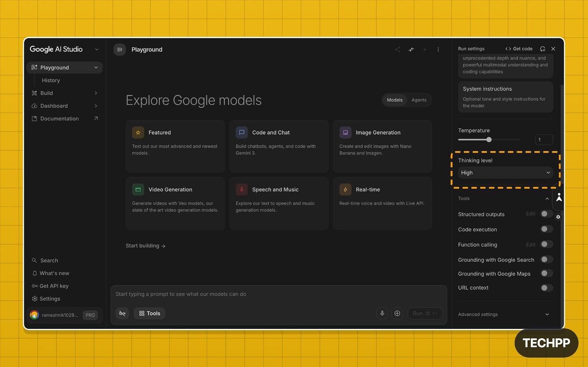The width and height of the screenshot is (588, 367).
Task: Enable Grounding with Google Search switch
Action: tap(547, 260)
